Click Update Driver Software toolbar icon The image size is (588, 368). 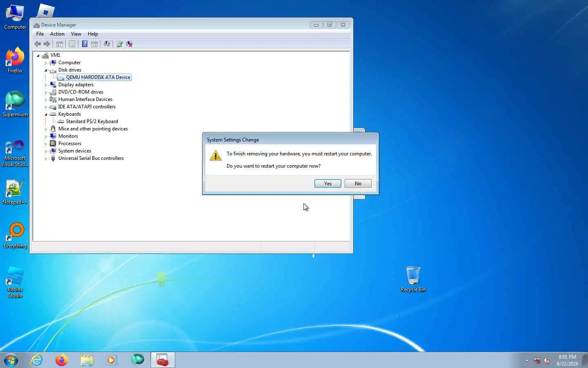point(120,44)
